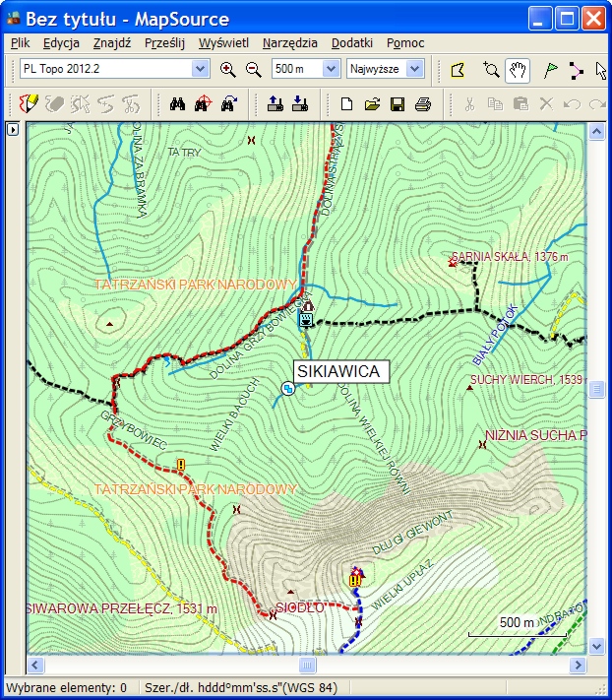The image size is (612, 700).
Task: Open the Plik menu
Action: point(20,43)
